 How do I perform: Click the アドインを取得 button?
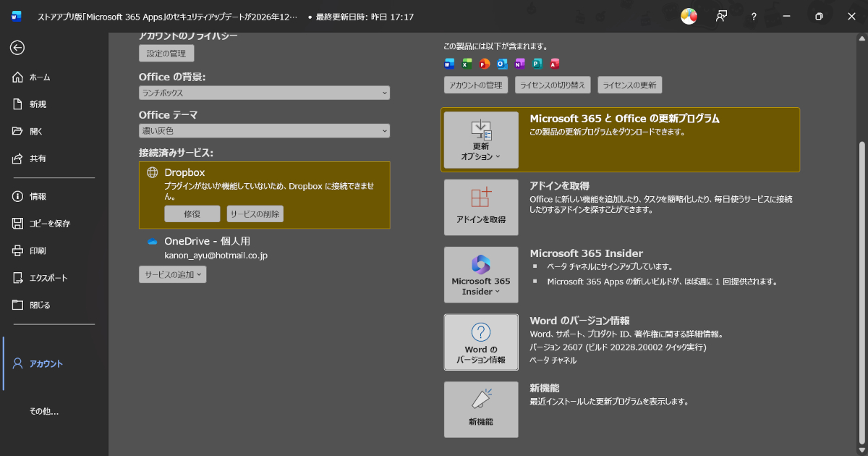click(x=481, y=207)
